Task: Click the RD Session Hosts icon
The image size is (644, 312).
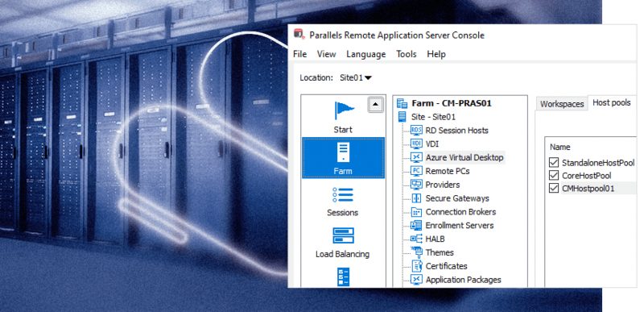Action: pyautogui.click(x=416, y=131)
